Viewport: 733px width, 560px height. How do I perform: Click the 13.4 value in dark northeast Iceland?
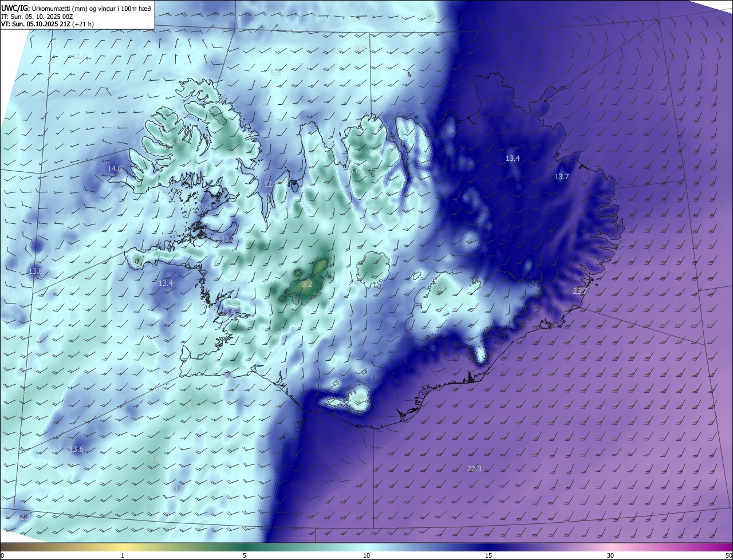click(x=513, y=158)
